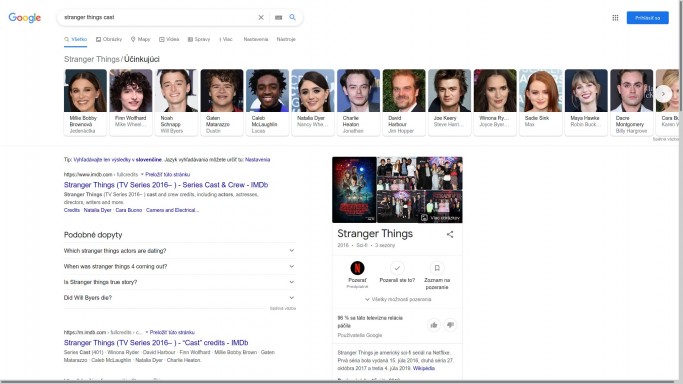Switch to the Obrázky tab
This screenshot has width=683, height=384.
click(109, 39)
